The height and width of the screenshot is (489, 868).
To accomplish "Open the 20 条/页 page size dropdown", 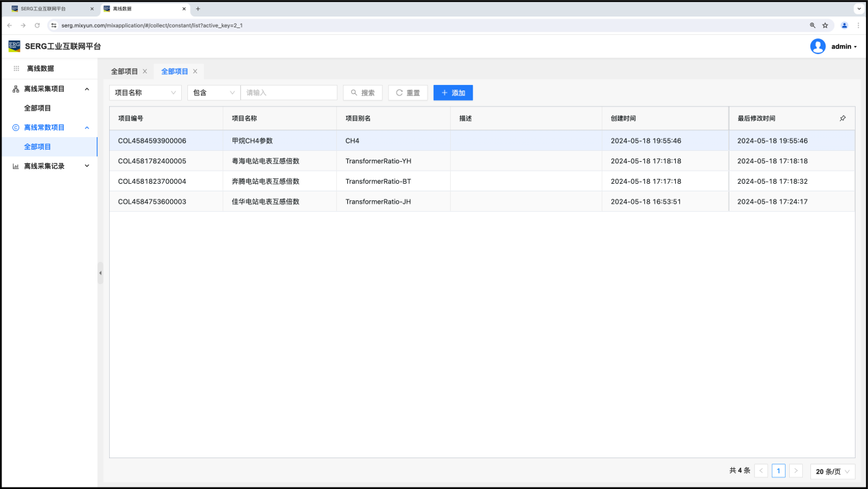I will point(833,471).
